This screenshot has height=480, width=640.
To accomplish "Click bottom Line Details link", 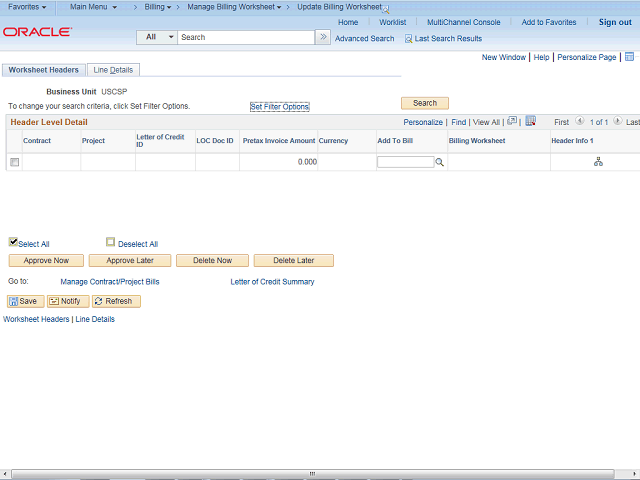I will pos(95,319).
